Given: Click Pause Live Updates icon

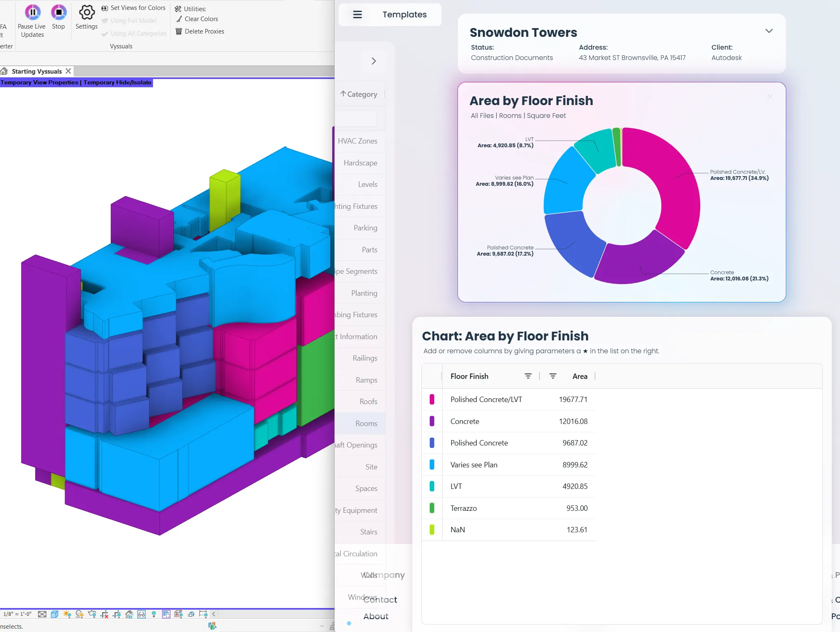Looking at the screenshot, I should click(x=32, y=12).
